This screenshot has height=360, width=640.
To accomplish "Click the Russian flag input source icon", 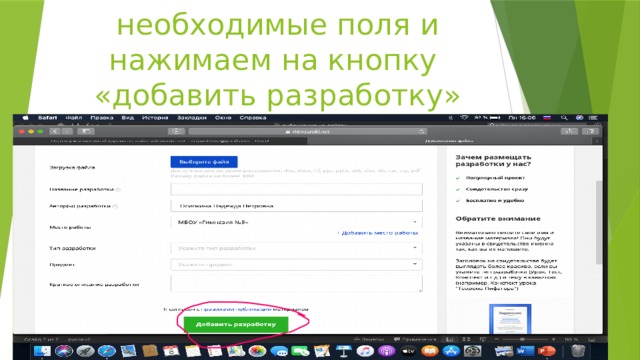I will pos(547,118).
